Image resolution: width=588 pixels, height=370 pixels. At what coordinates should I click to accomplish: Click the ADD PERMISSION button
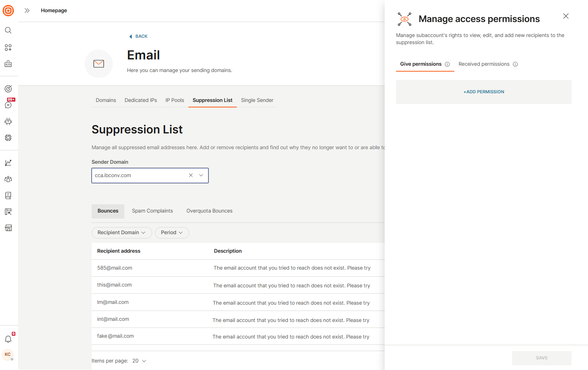tap(483, 92)
